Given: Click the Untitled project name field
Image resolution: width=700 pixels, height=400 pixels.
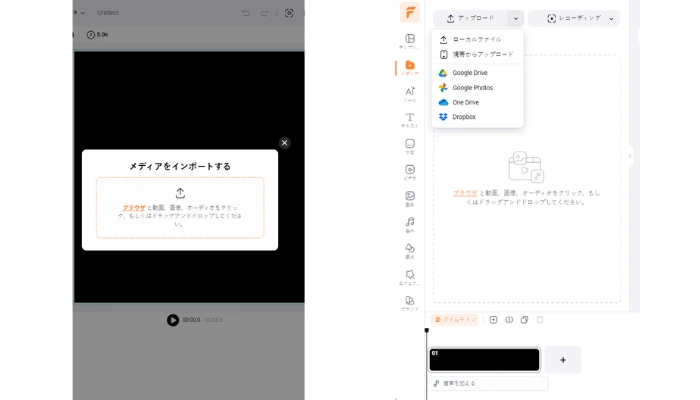Looking at the screenshot, I should (108, 13).
